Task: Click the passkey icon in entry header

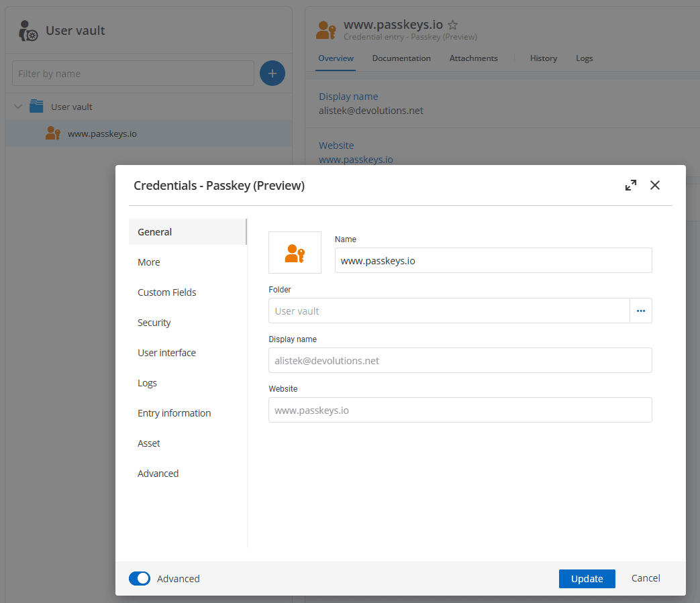Action: [326, 30]
